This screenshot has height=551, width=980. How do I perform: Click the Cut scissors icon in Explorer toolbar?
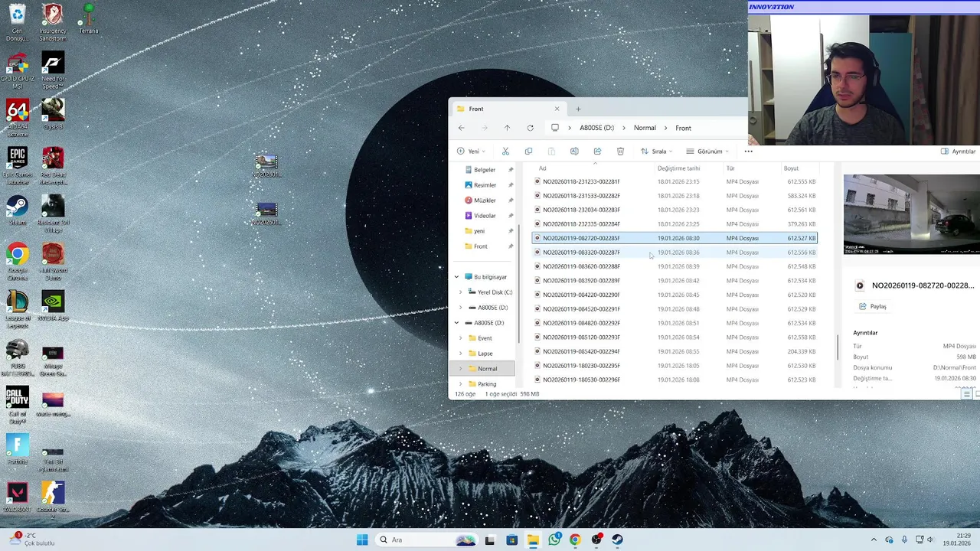(x=505, y=152)
